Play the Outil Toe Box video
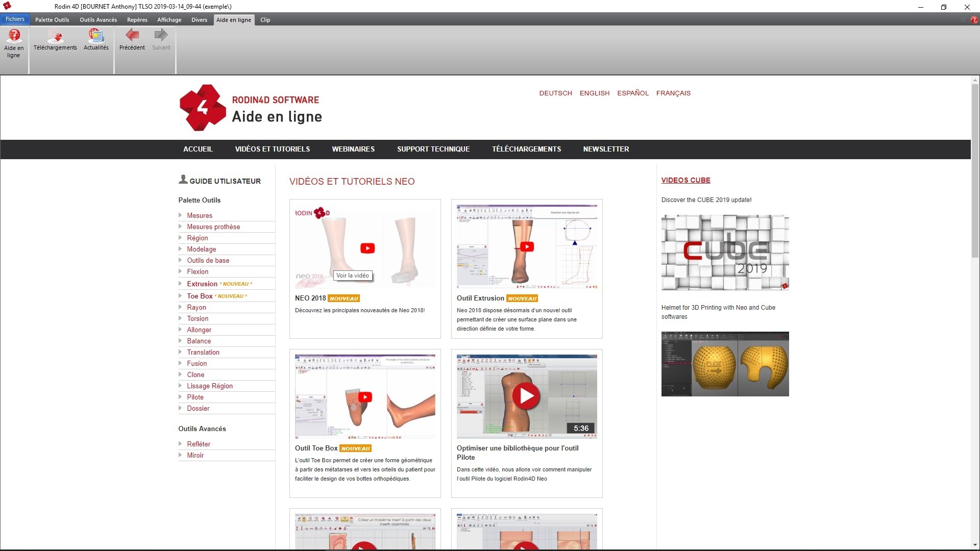Viewport: 980px width, 551px height. coord(365,397)
